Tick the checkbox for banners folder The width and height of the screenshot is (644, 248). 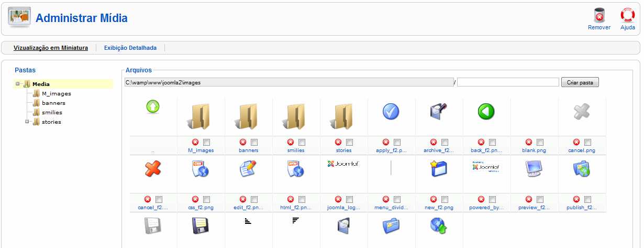(254, 143)
